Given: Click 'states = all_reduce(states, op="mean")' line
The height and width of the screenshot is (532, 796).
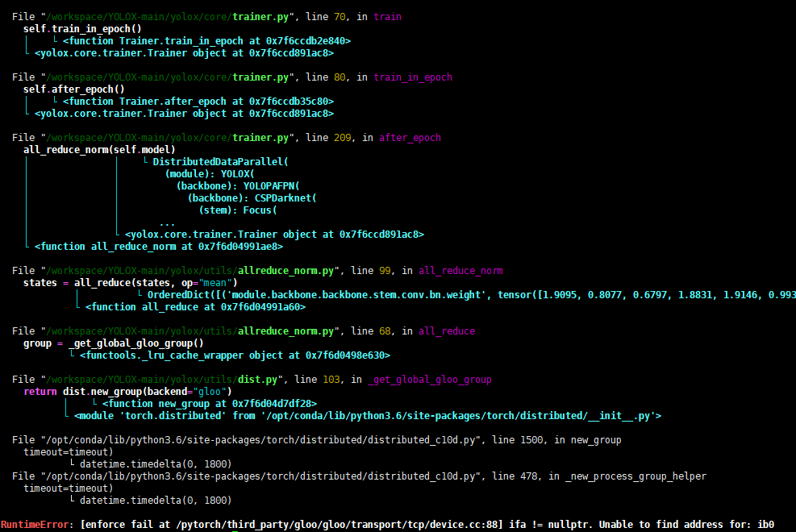Looking at the screenshot, I should pyautogui.click(x=130, y=283).
